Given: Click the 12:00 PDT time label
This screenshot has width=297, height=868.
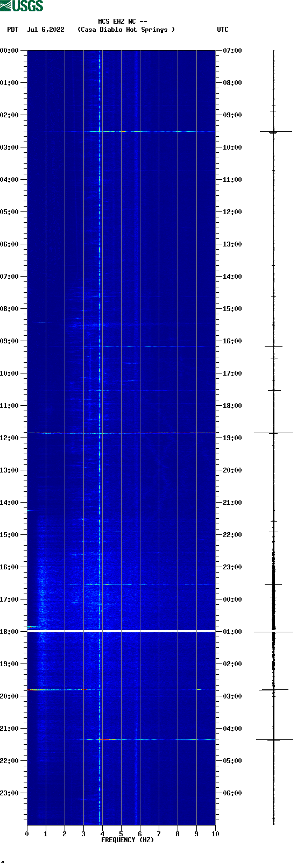Looking at the screenshot, I should pos(9,438).
